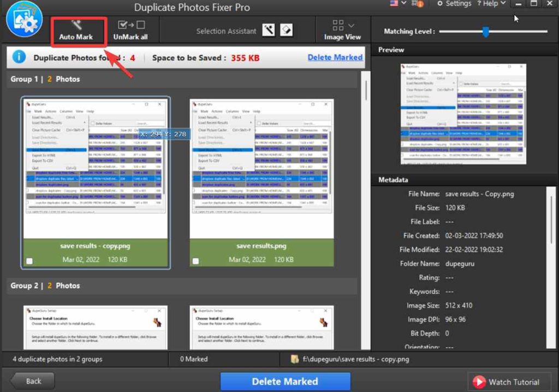Screen dimensions: 559x392
Task: Click the Group 2 header
Action: 182,286
